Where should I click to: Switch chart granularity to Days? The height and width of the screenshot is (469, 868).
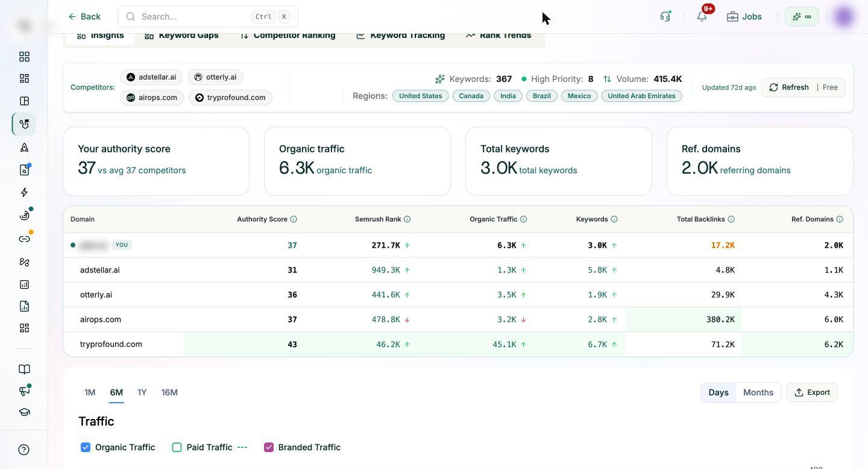point(719,392)
